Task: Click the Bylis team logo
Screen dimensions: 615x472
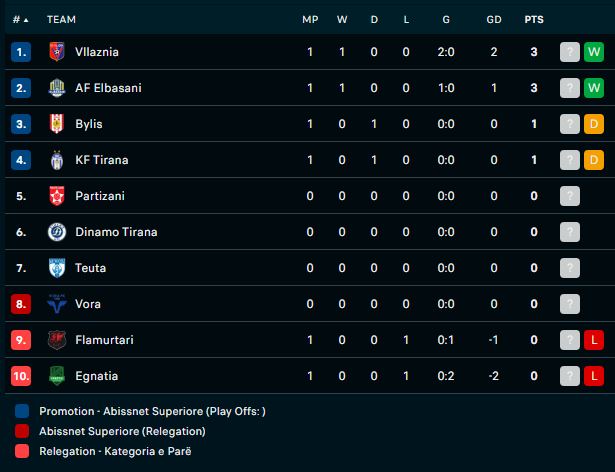Action: (56, 124)
